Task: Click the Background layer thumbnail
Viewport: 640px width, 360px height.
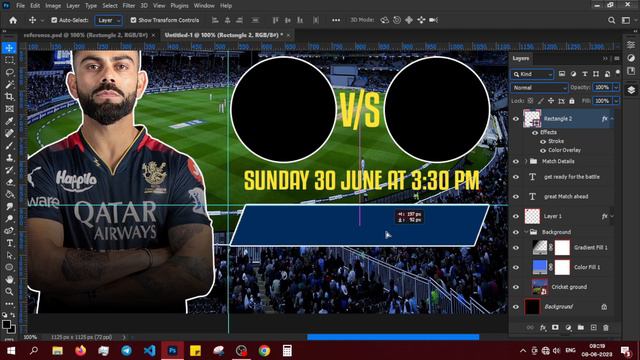Action: click(x=532, y=307)
